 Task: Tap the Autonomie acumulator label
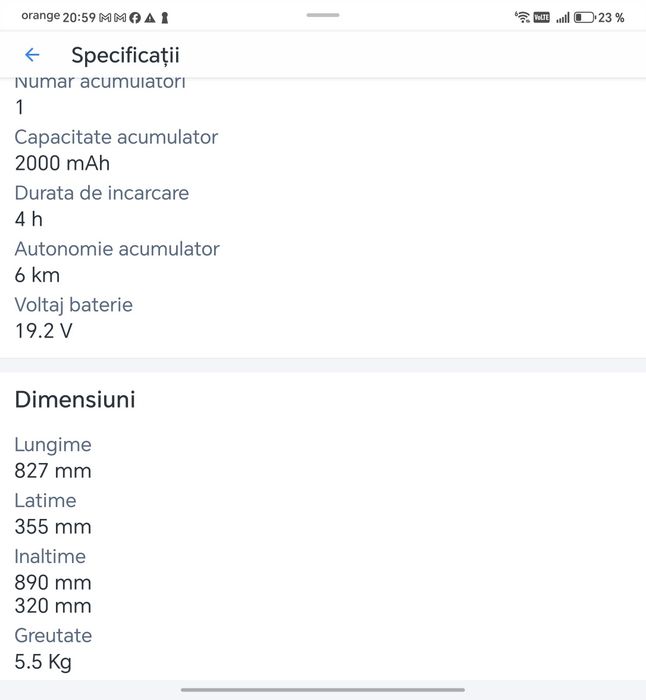click(117, 249)
